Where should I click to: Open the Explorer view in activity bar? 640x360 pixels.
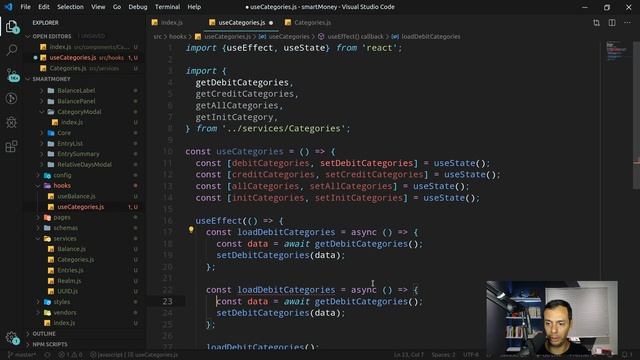coord(11,27)
